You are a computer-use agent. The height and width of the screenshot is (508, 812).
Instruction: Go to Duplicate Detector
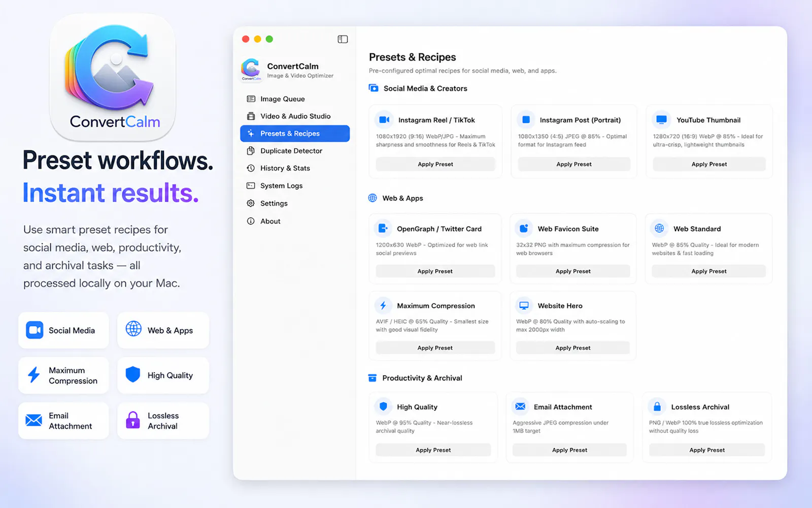(295, 151)
